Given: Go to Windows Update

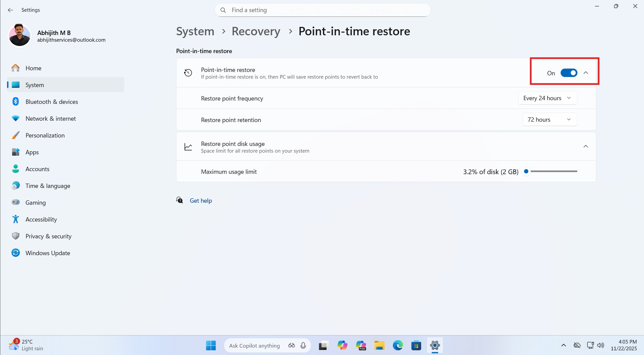Looking at the screenshot, I should [x=47, y=253].
